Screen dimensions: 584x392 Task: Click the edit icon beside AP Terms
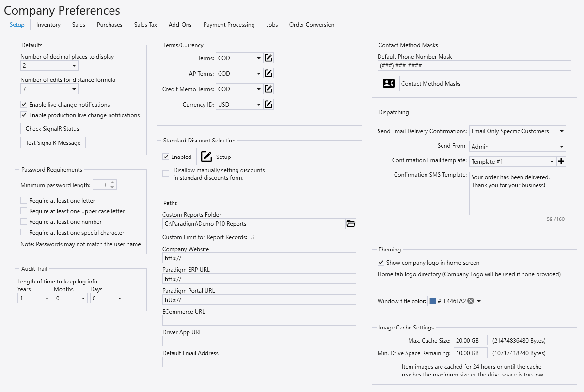(x=268, y=74)
